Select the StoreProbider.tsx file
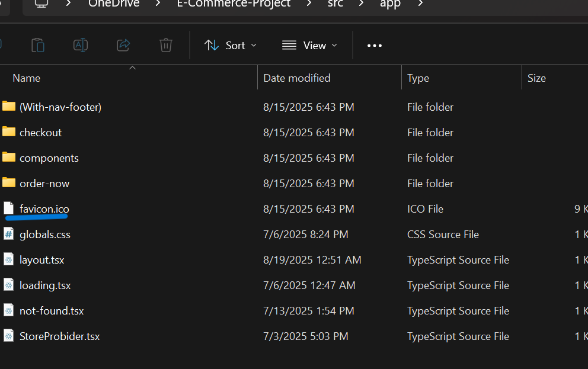The image size is (588, 369). (x=59, y=336)
